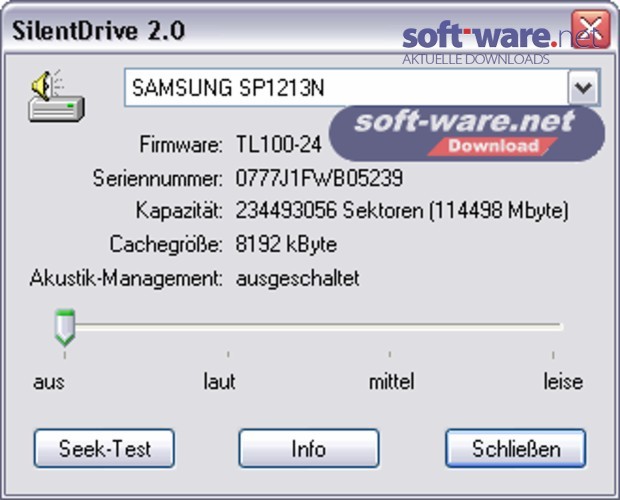The height and width of the screenshot is (500, 620).
Task: Close the SilentDrive window
Action: pyautogui.click(x=590, y=29)
